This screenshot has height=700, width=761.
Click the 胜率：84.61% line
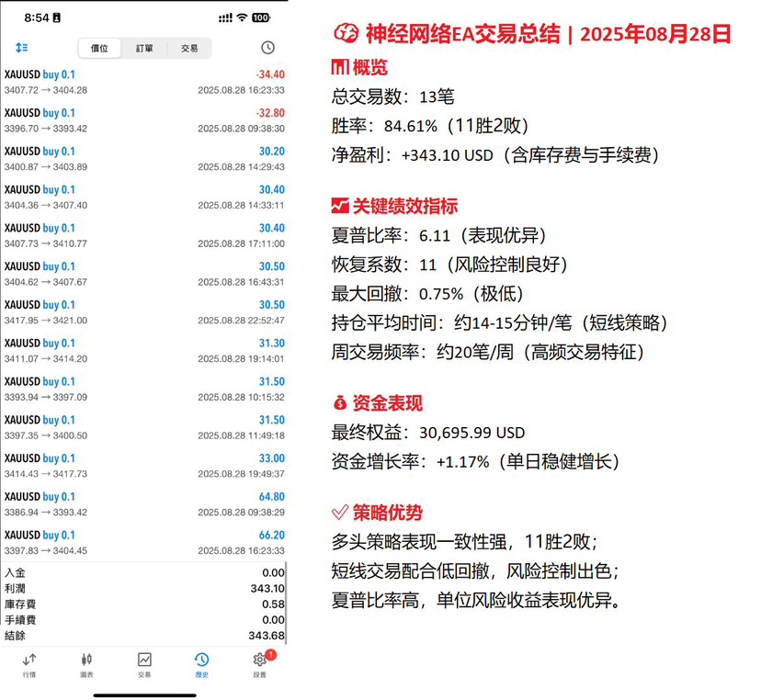(x=429, y=126)
